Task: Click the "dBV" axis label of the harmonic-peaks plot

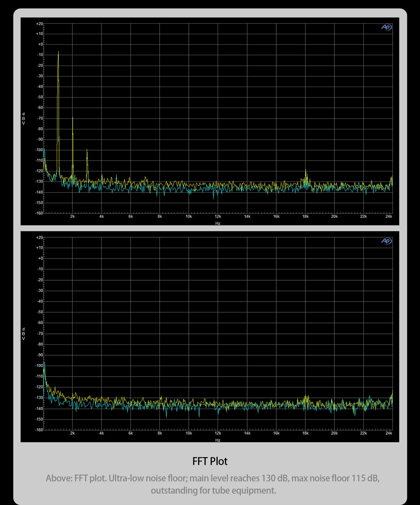Action: (x=24, y=119)
